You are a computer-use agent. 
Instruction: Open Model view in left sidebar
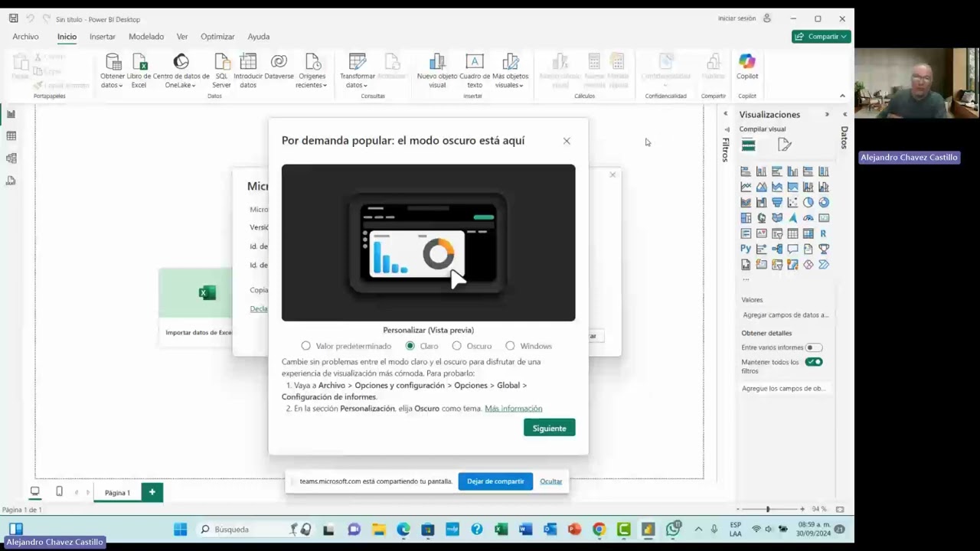11,158
